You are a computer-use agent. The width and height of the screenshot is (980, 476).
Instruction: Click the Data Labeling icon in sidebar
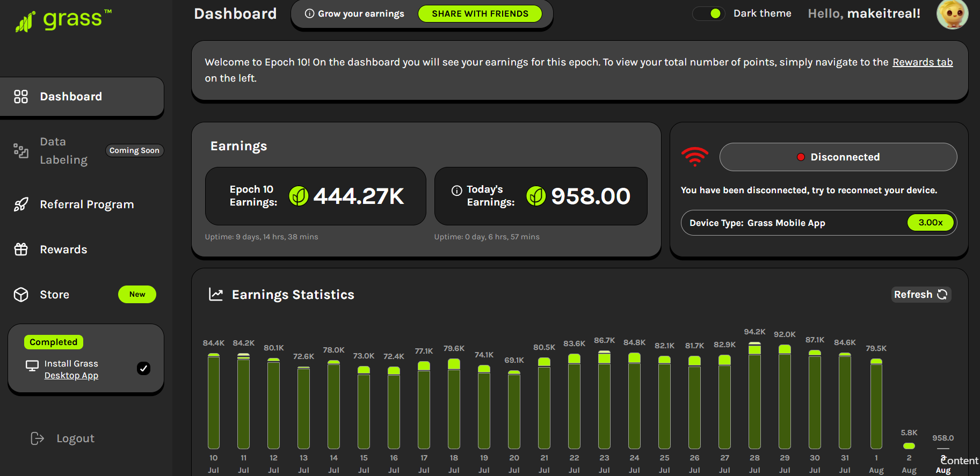21,151
